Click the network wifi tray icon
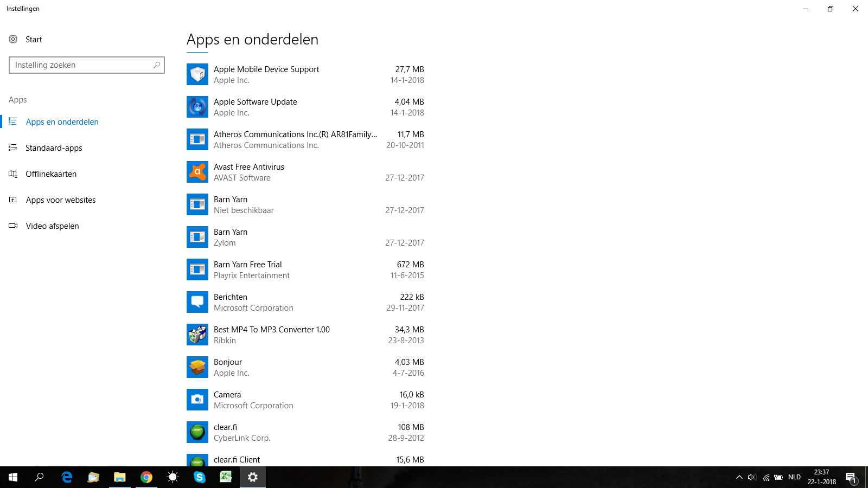Screen dimensions: 868x488 pos(765,477)
